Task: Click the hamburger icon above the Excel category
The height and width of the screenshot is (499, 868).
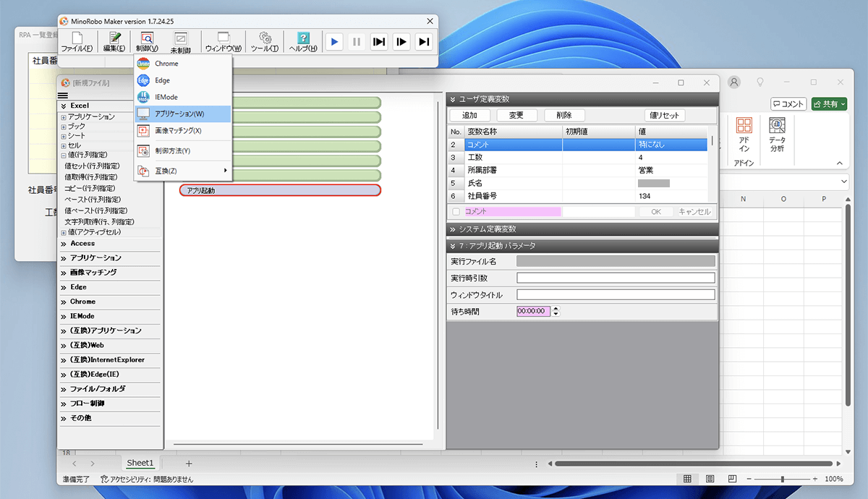Action: click(63, 95)
